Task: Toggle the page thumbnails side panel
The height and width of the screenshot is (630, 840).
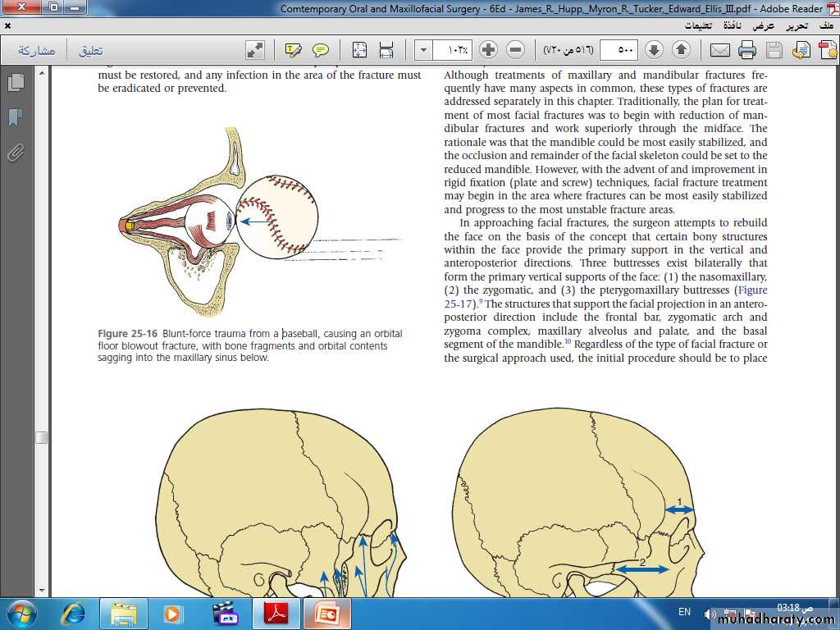Action: pos(15,83)
